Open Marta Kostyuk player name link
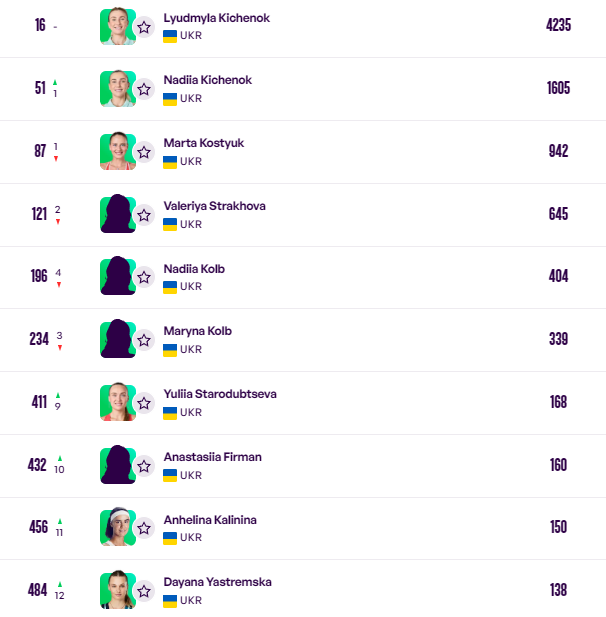 click(x=203, y=143)
